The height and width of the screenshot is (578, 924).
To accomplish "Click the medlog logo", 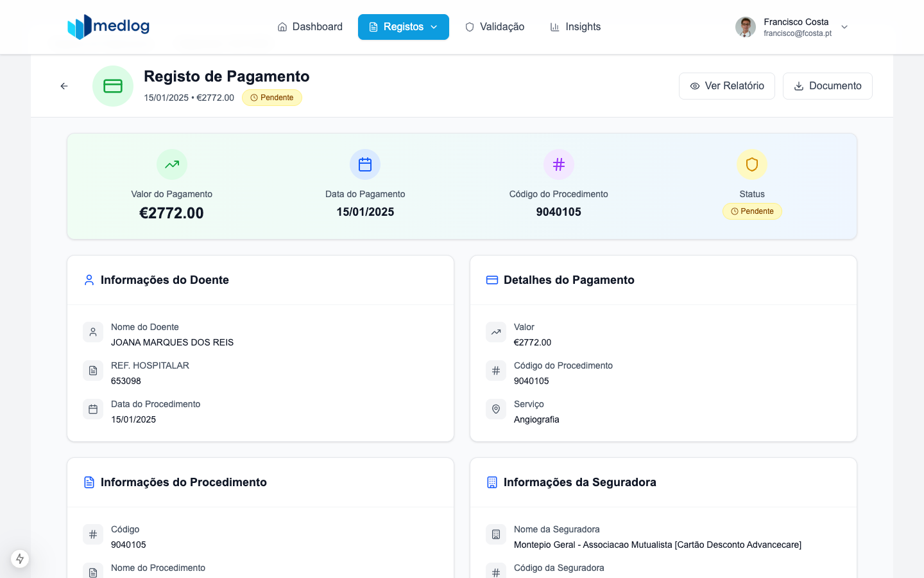I will 108,27.
